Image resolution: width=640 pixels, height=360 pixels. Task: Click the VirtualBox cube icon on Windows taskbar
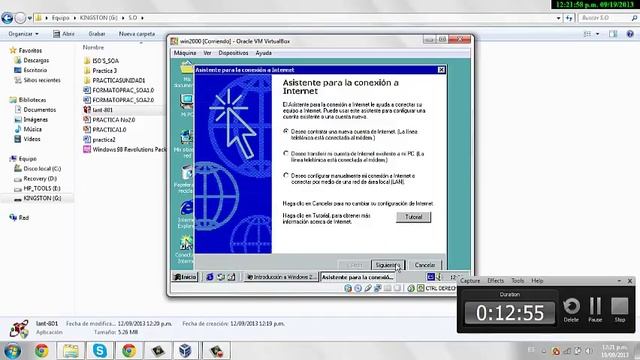pos(185,350)
